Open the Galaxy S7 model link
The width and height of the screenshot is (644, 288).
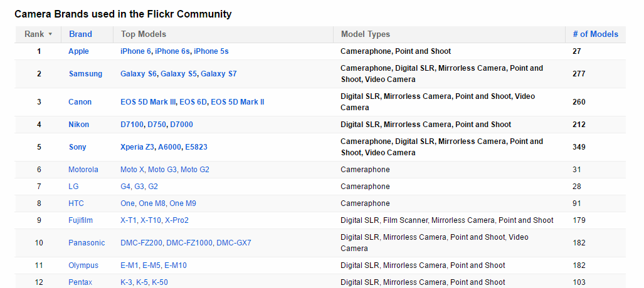(219, 74)
